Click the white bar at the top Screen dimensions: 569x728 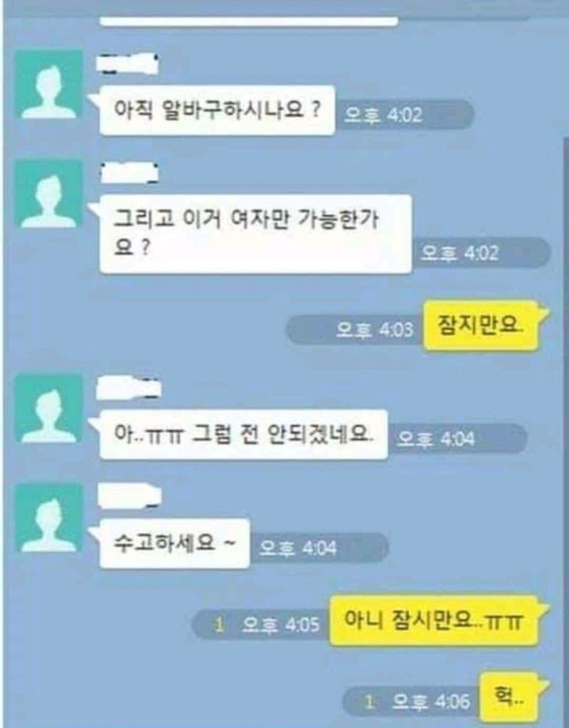coord(249,21)
